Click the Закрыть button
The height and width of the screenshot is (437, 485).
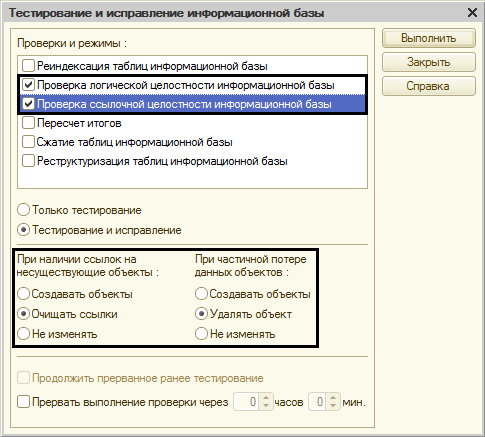pos(429,62)
